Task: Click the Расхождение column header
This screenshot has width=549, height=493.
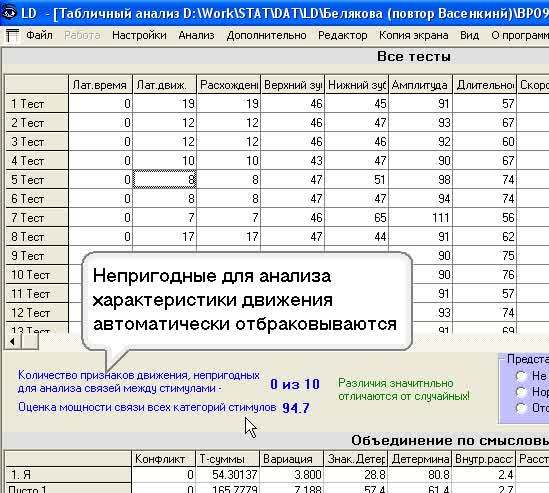Action: pos(229,85)
